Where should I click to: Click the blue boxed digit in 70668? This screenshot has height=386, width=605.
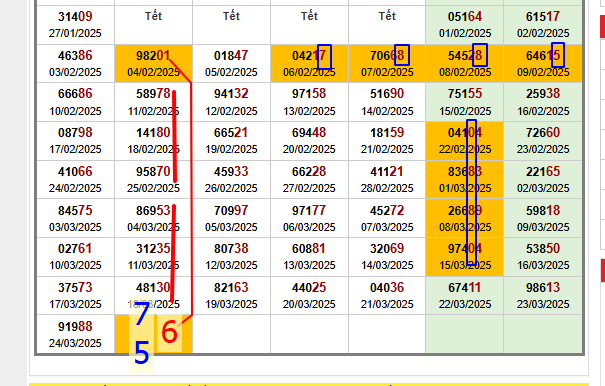(x=402, y=55)
